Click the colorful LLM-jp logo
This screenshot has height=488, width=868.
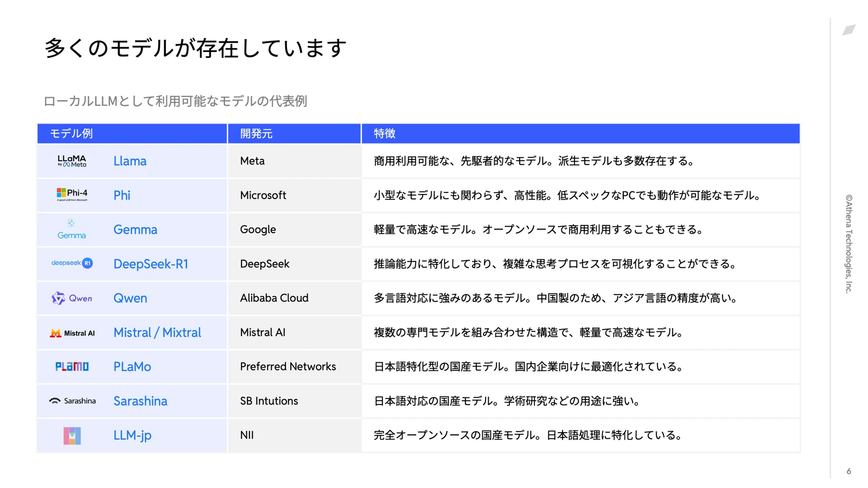pyautogui.click(x=72, y=435)
